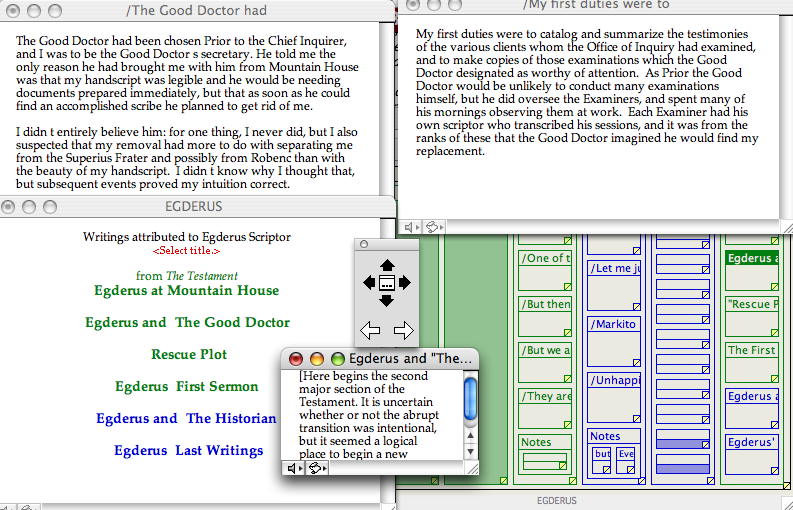This screenshot has height=510, width=793.
Task: Click yellow corner handle of '/But then' note
Action: 567,333
